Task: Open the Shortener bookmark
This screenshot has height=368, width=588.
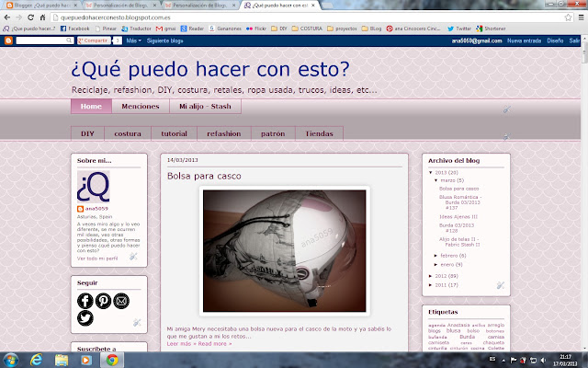Action: (x=491, y=29)
